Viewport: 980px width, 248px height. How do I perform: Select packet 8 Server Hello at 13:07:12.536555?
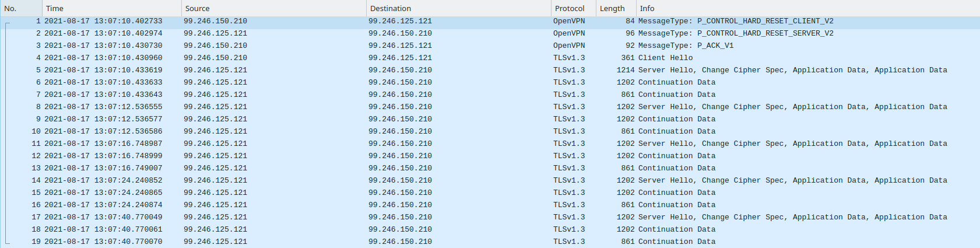792,107
